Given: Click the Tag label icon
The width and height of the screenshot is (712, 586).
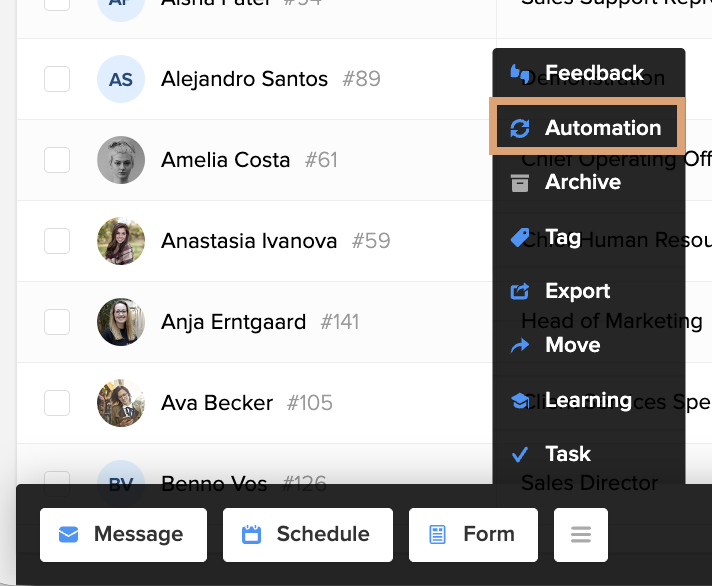Looking at the screenshot, I should coord(519,237).
